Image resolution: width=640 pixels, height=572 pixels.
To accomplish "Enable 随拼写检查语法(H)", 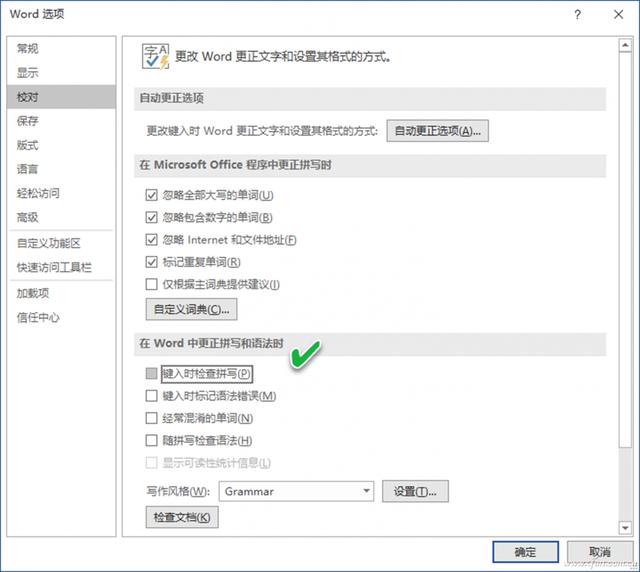I will tap(151, 441).
